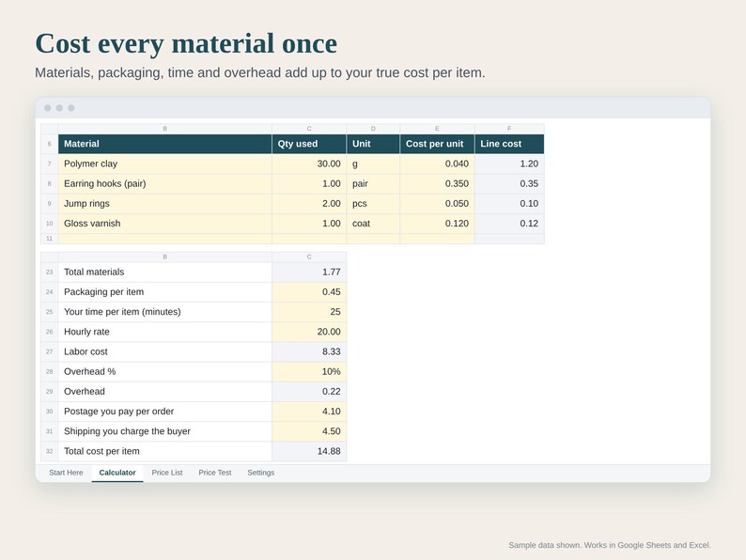Open the Price Test tab
Image resolution: width=746 pixels, height=560 pixels.
pos(214,473)
